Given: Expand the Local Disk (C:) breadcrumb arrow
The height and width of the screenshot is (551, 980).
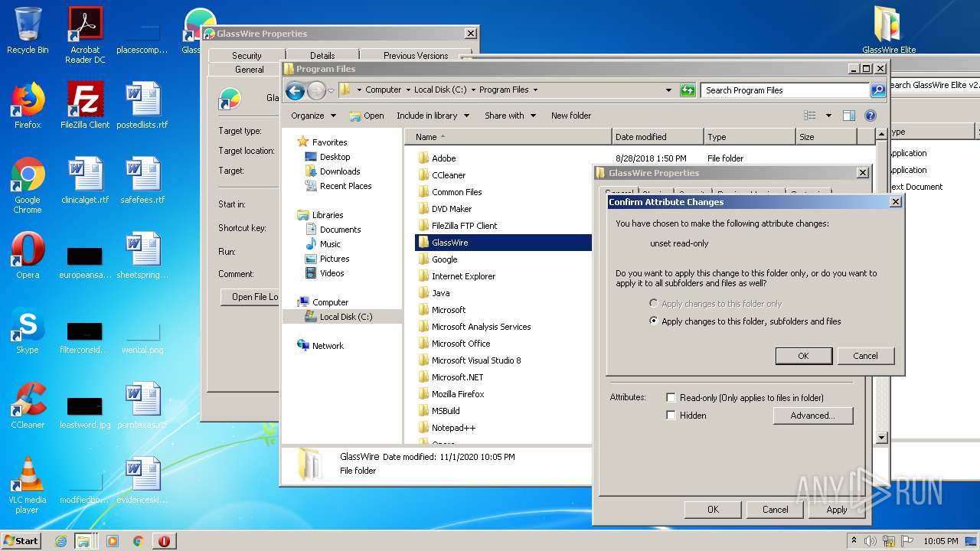Looking at the screenshot, I should pos(473,90).
